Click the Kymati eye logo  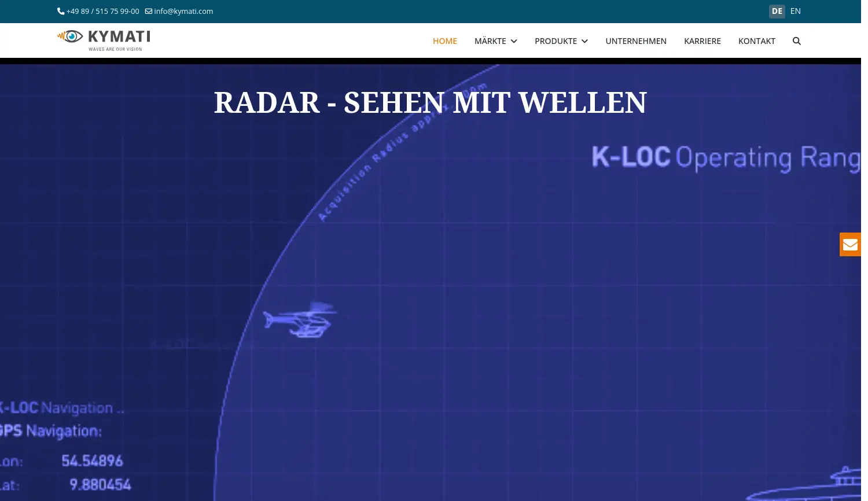pyautogui.click(x=71, y=37)
